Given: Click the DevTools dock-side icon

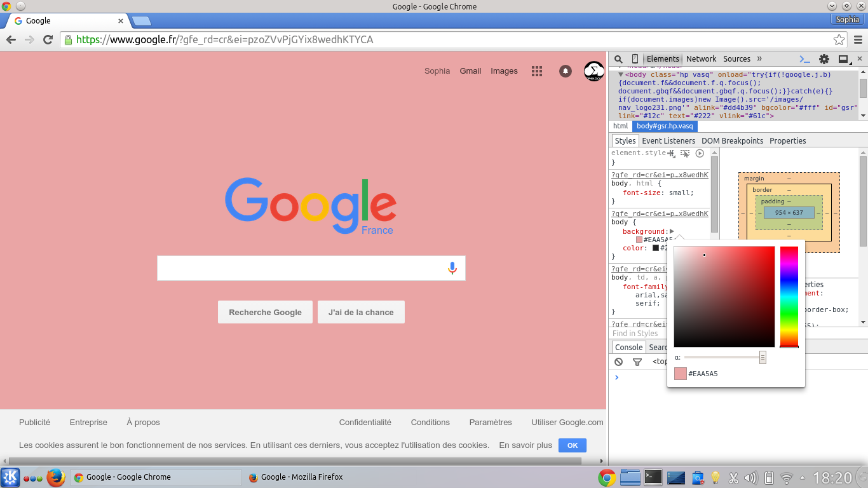Looking at the screenshot, I should (844, 59).
